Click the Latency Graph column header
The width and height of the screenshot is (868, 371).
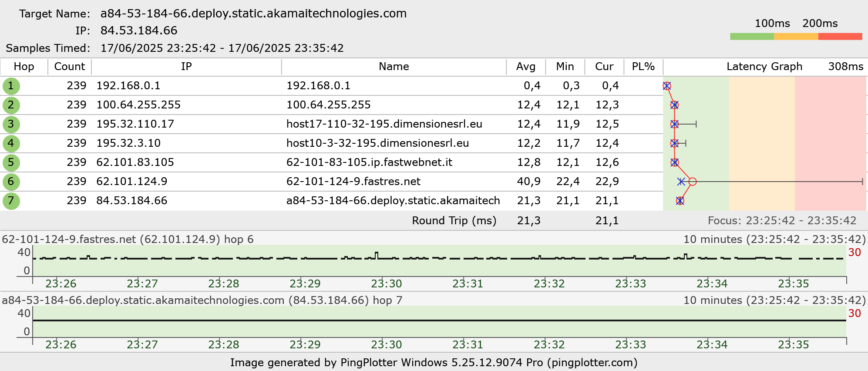[x=764, y=67]
